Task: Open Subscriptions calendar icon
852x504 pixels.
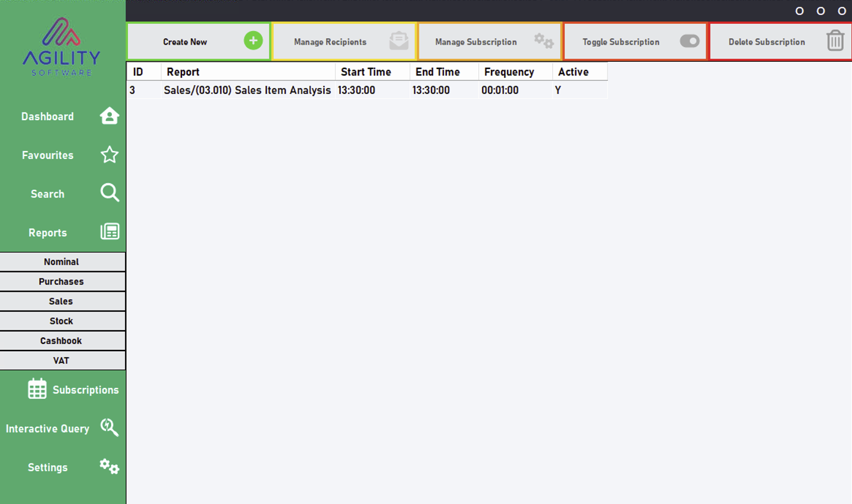Action: tap(37, 389)
